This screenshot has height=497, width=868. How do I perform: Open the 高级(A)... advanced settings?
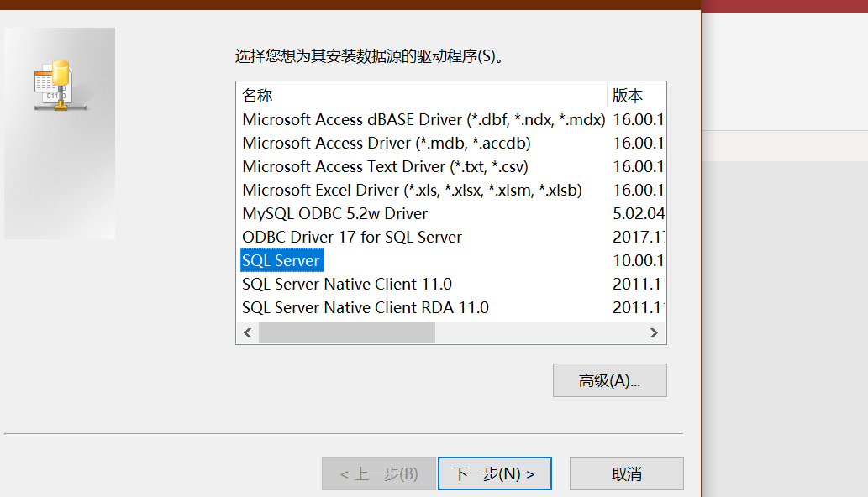click(609, 380)
